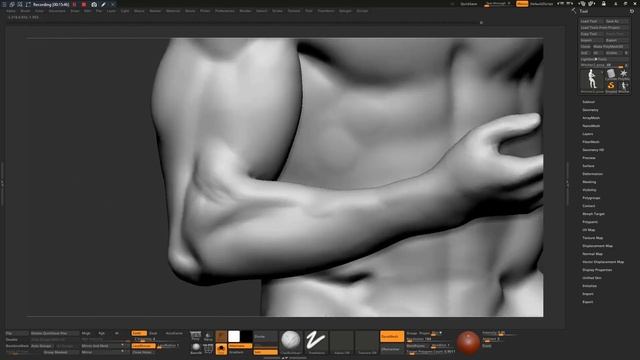Expand the Polygroups subpalette
The height and width of the screenshot is (360, 640).
pyautogui.click(x=591, y=198)
